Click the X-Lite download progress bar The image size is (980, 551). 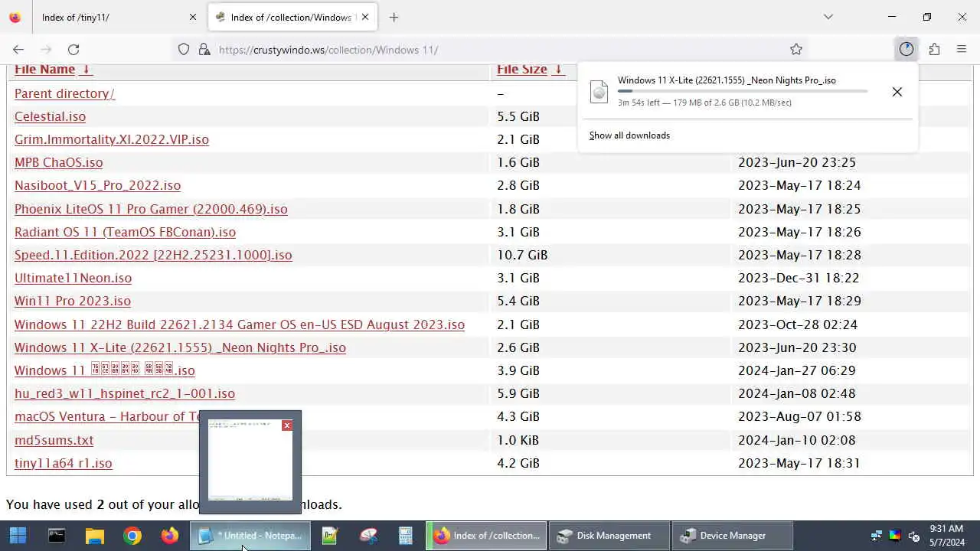(x=743, y=91)
